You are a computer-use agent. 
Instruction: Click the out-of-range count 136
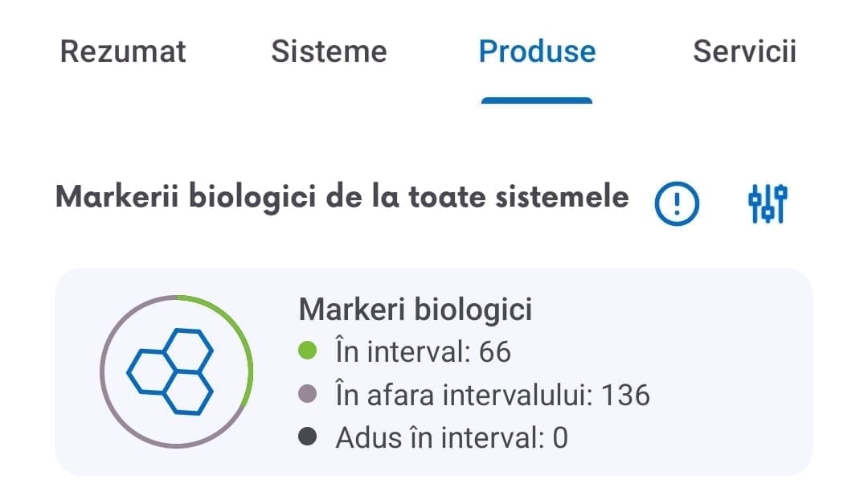(625, 395)
